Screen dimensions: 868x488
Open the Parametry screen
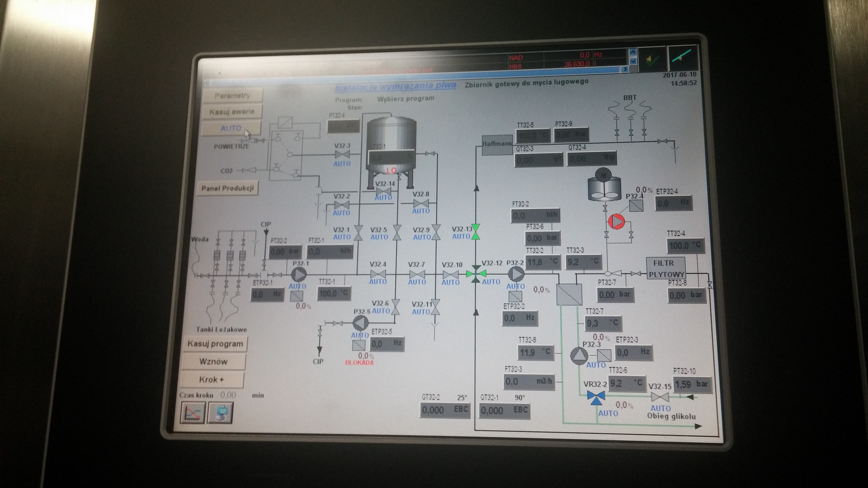pyautogui.click(x=232, y=96)
